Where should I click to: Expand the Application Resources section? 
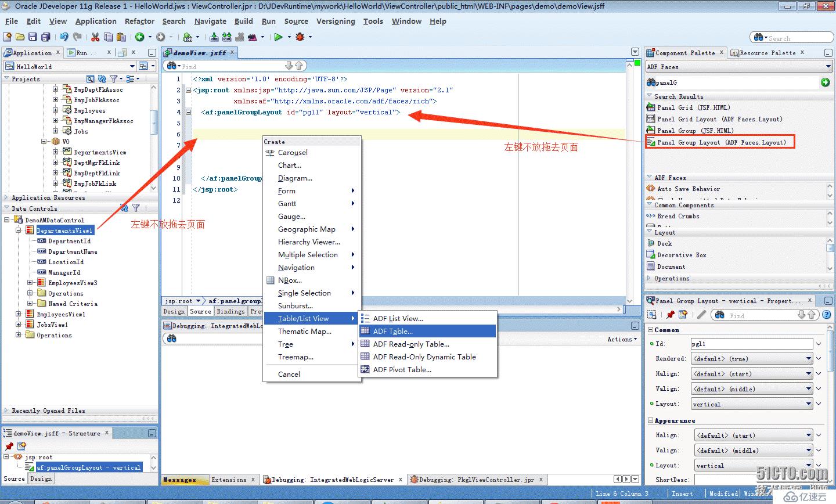6,197
